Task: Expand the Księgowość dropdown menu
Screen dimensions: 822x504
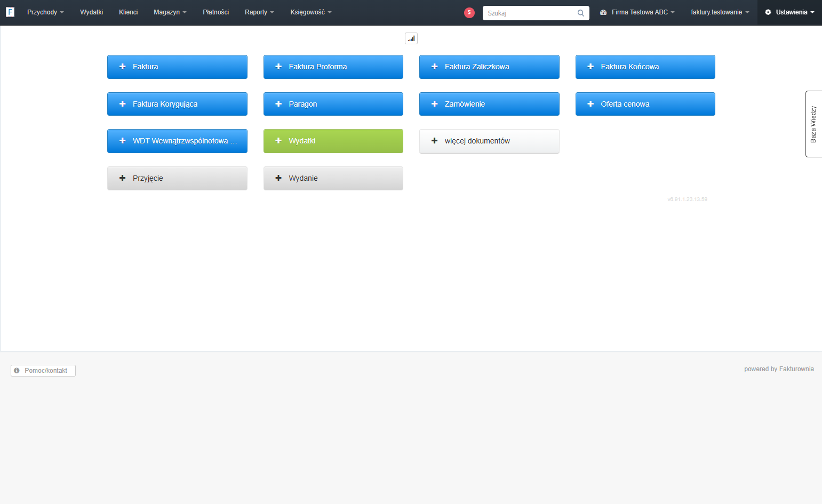Action: point(311,12)
